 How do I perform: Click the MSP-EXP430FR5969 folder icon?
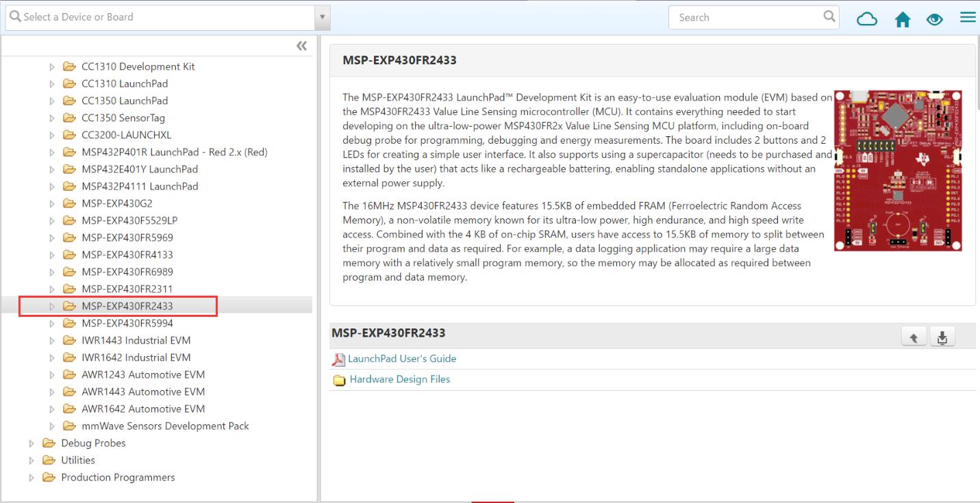pyautogui.click(x=69, y=237)
